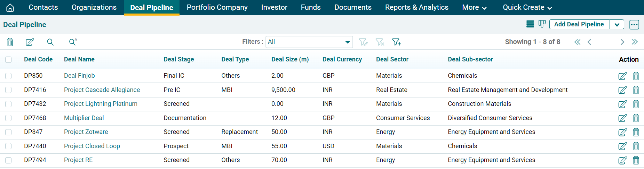Select the DP850 row checkbox
This screenshot has width=644, height=169.
click(x=8, y=76)
